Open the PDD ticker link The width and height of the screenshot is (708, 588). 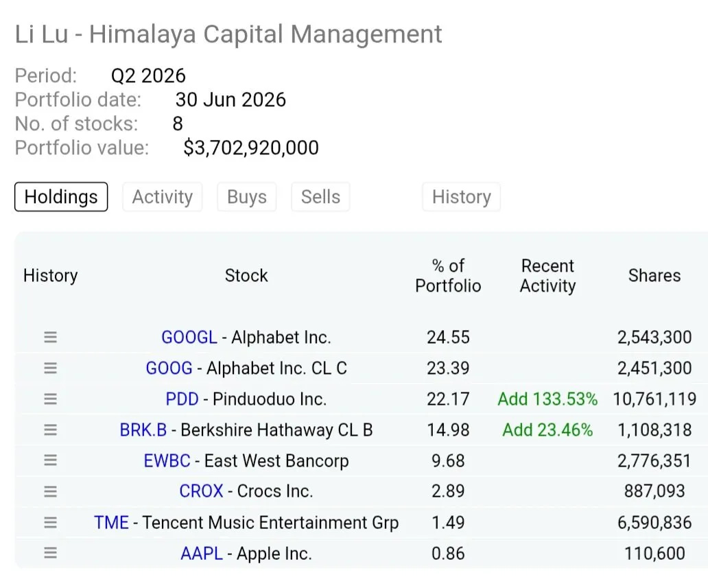pos(182,399)
